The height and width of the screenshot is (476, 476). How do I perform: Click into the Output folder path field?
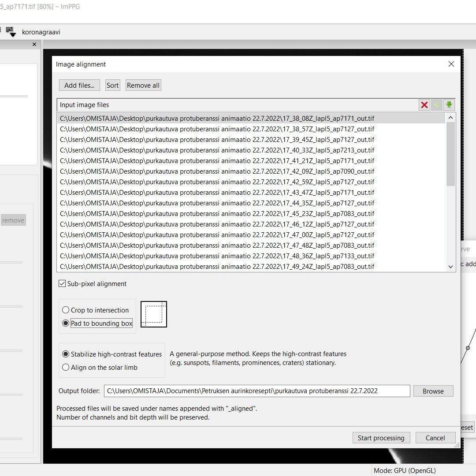(x=257, y=391)
